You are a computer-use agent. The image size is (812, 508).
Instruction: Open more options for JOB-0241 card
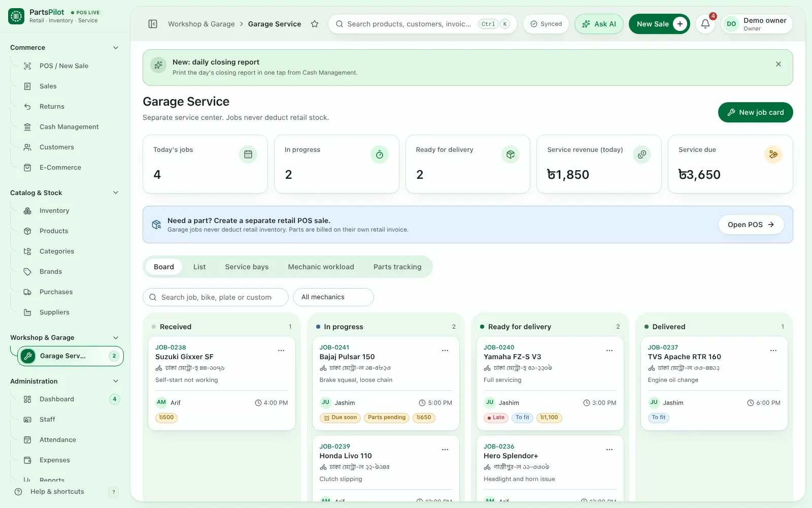[445, 351]
